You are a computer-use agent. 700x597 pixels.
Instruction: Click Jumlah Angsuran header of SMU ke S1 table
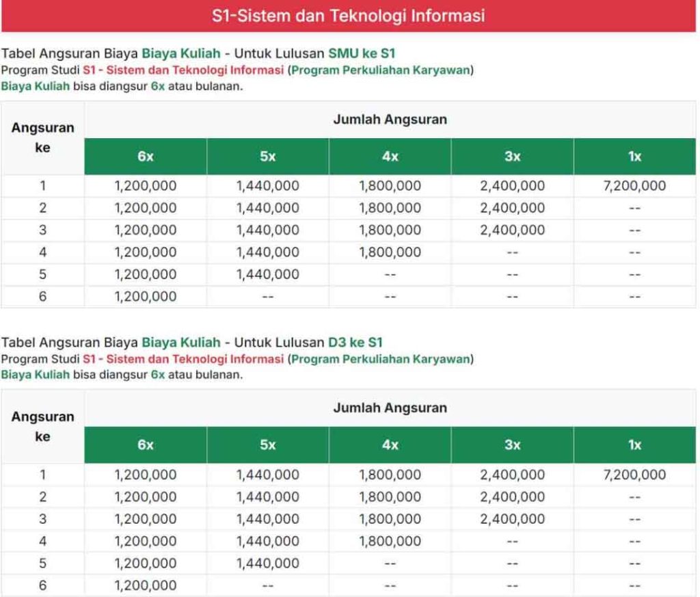pyautogui.click(x=390, y=120)
